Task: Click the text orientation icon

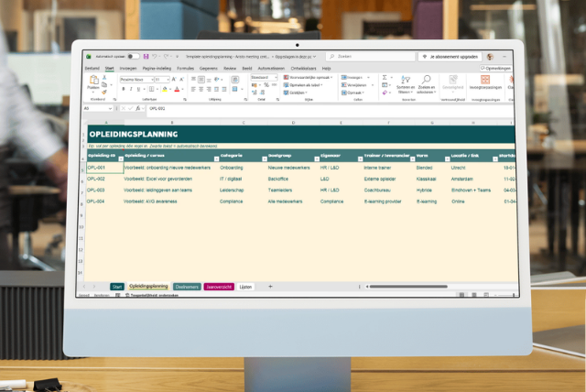Action: (x=217, y=79)
